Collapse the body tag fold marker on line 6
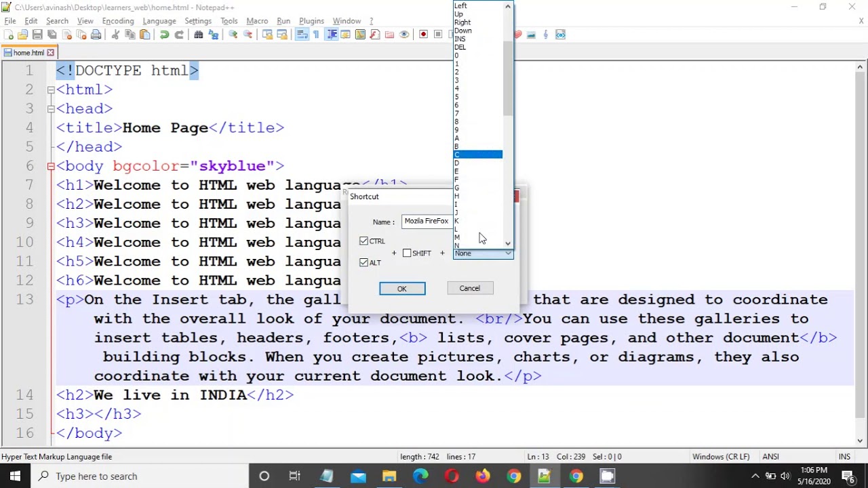The height and width of the screenshot is (488, 868). (x=51, y=166)
